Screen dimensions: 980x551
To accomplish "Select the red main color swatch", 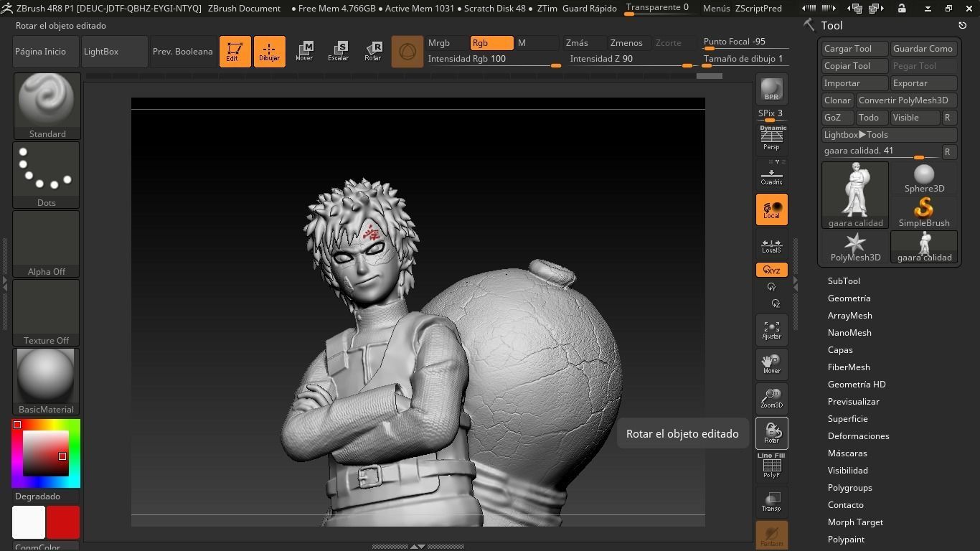I will tap(63, 522).
